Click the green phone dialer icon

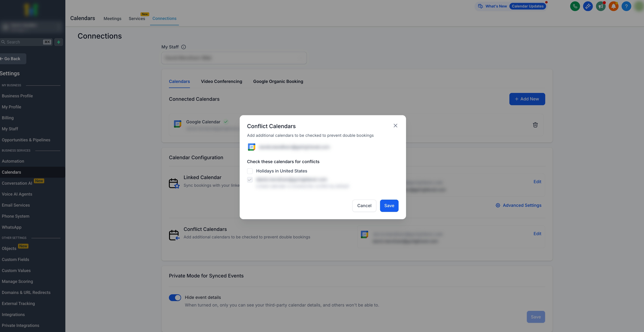(x=575, y=6)
